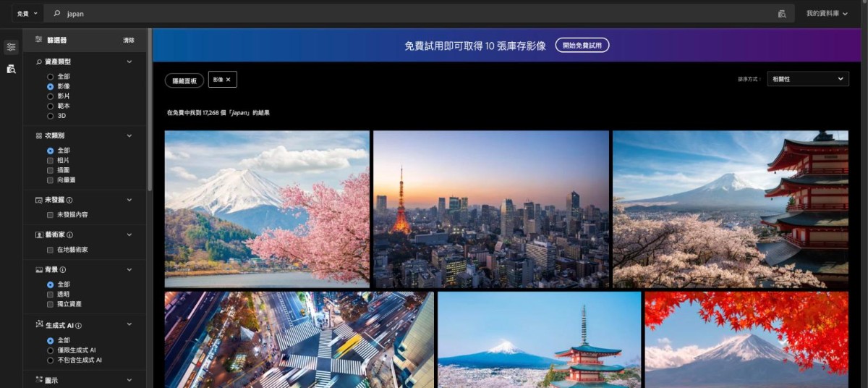
Task: Click the 背景 section icon
Action: pos(39,269)
